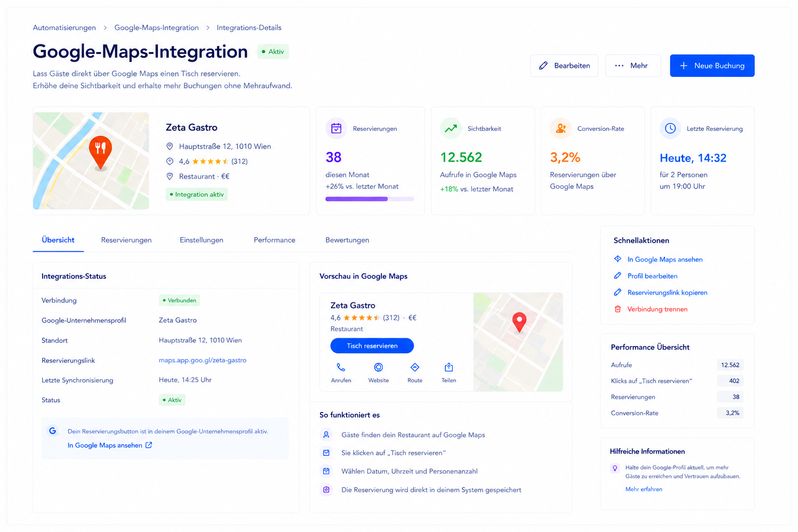Create a new booking with Neue Buchung

[712, 65]
